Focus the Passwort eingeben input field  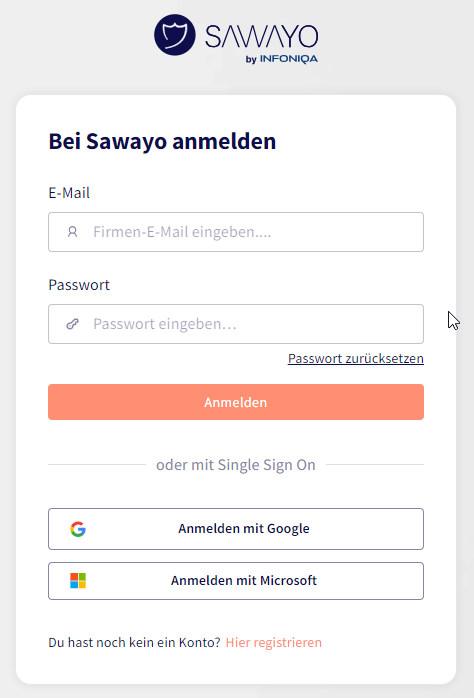[x=236, y=324]
